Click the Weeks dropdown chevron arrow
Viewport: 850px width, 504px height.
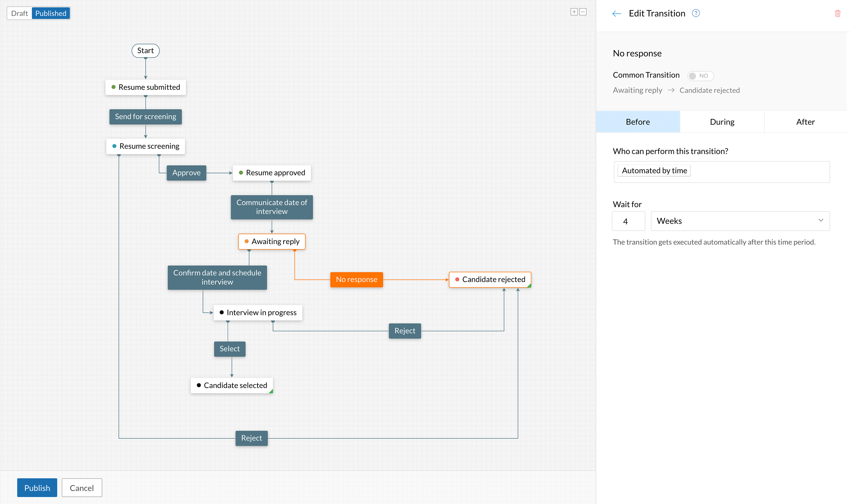[x=820, y=220]
